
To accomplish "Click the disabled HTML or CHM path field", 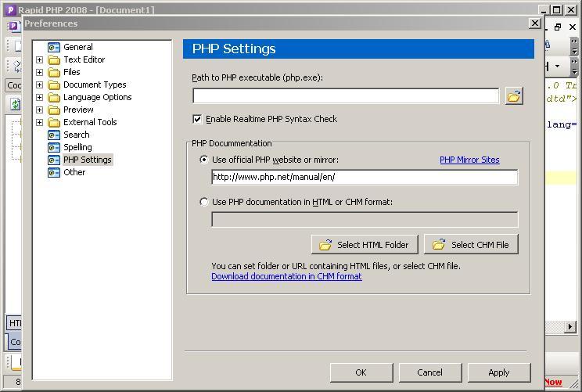I will tap(365, 219).
